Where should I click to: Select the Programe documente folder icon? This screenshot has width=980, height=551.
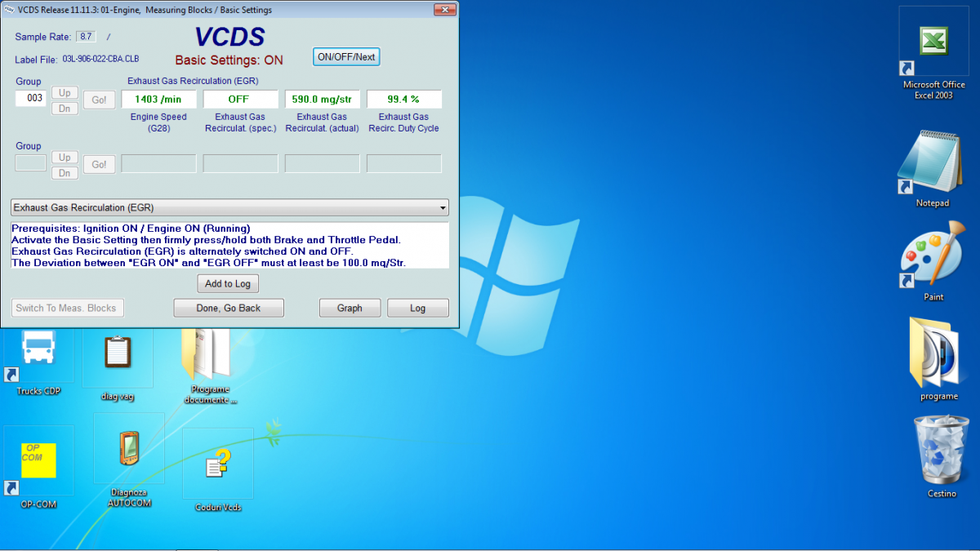(211, 366)
